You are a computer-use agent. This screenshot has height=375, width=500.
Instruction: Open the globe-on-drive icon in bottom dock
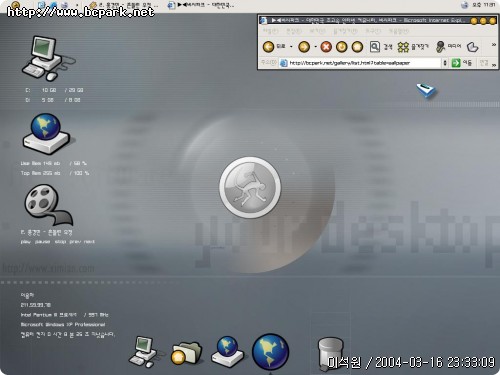click(228, 352)
